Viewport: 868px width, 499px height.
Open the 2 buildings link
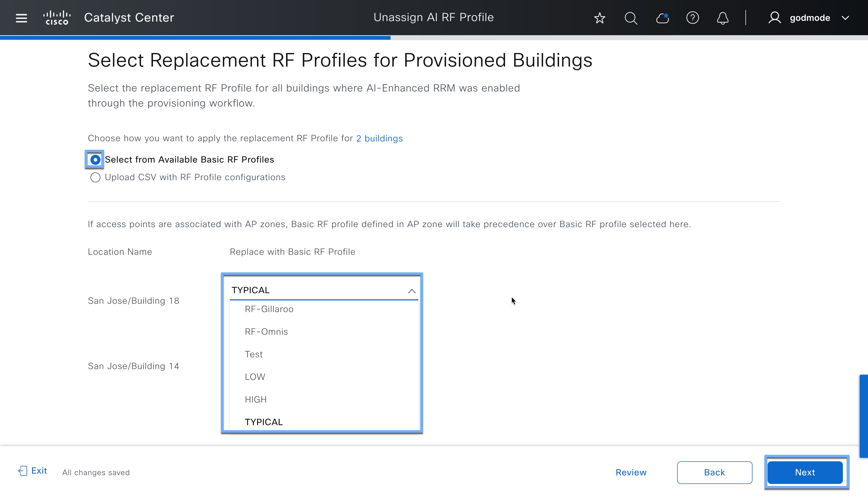click(x=379, y=138)
